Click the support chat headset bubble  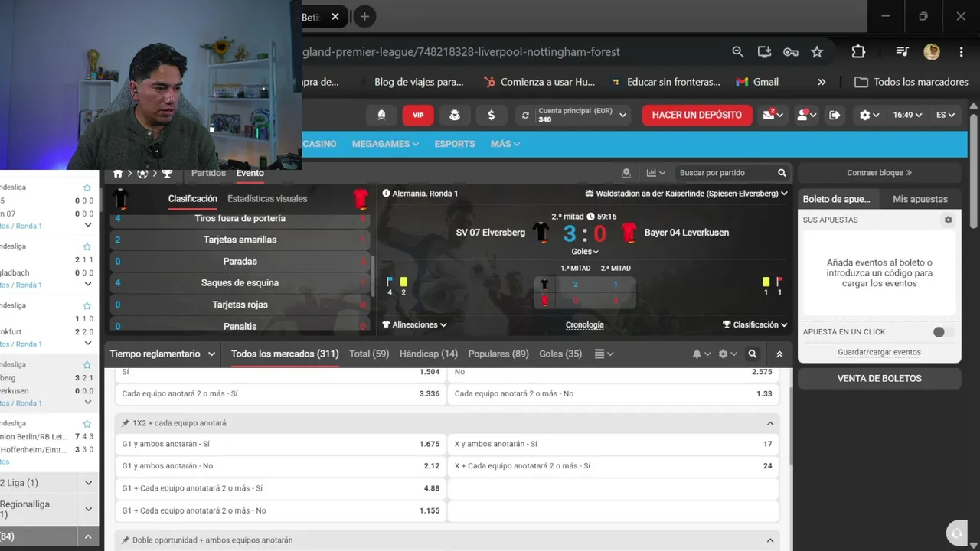coord(955,533)
